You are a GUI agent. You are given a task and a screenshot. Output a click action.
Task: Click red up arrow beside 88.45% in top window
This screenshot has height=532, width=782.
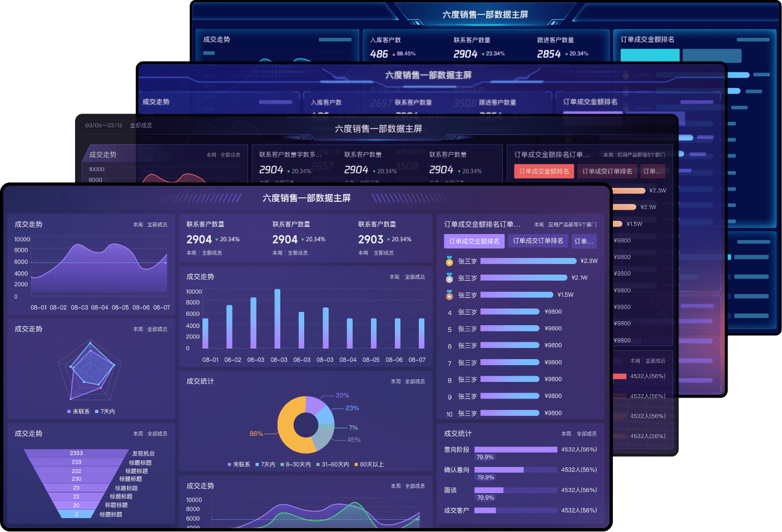point(394,54)
